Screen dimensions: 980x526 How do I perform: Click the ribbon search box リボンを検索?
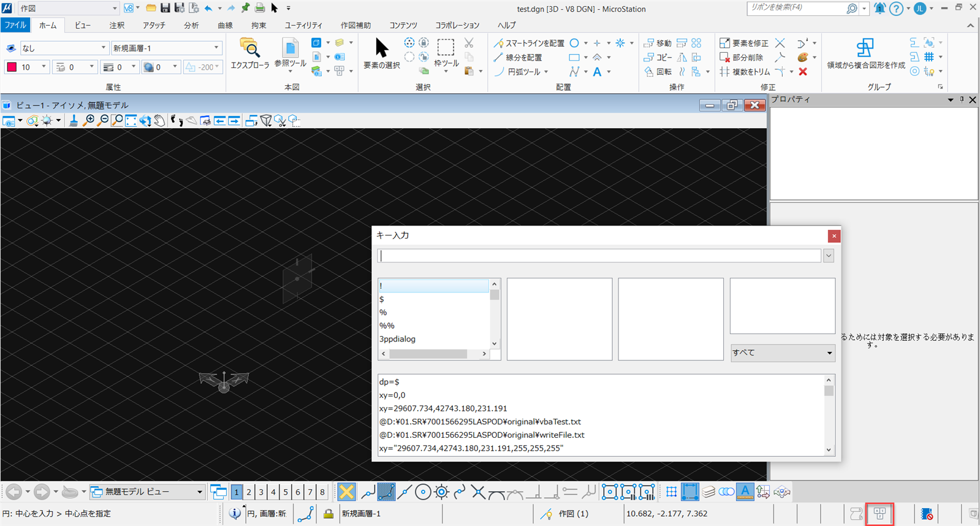pos(802,8)
